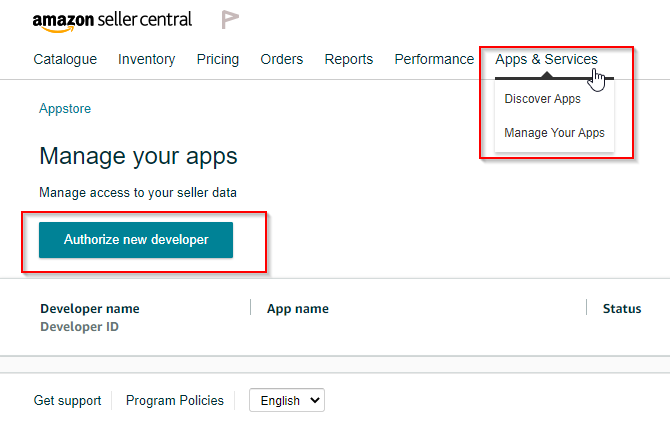The height and width of the screenshot is (432, 670).
Task: Select Discover Apps from the dropdown
Action: coord(542,99)
